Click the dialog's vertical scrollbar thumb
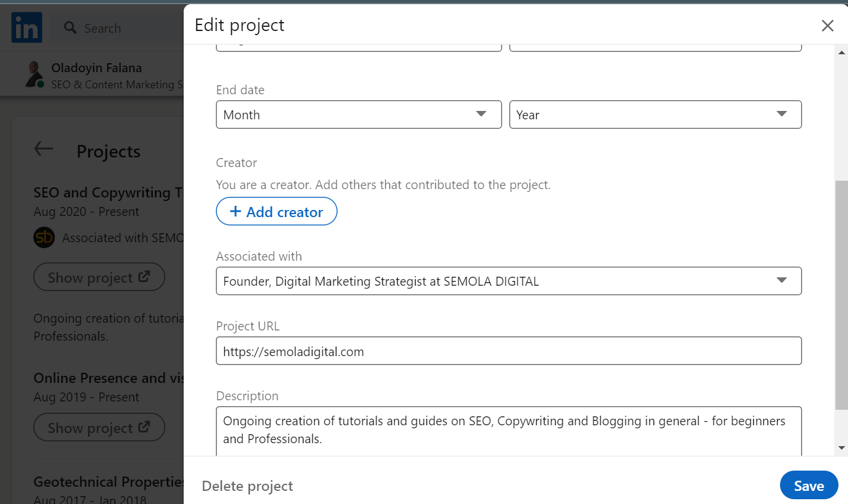Screen dimensions: 848x504 click(841, 295)
